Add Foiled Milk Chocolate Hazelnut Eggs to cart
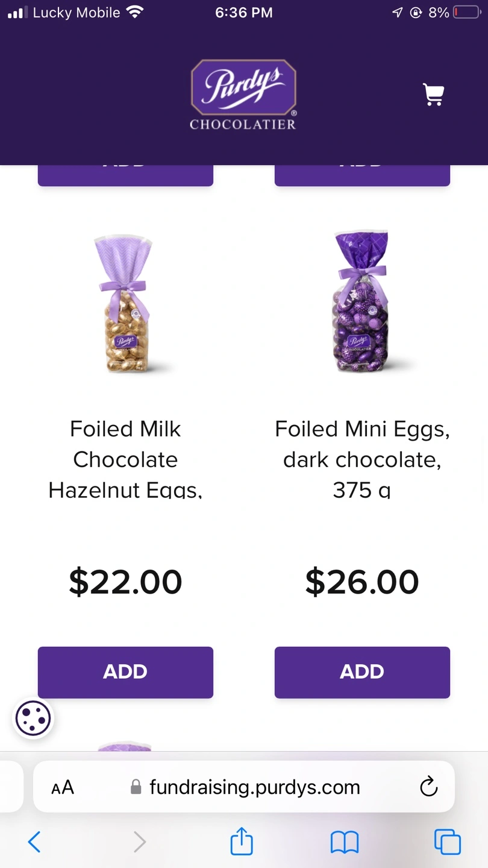 pos(125,672)
